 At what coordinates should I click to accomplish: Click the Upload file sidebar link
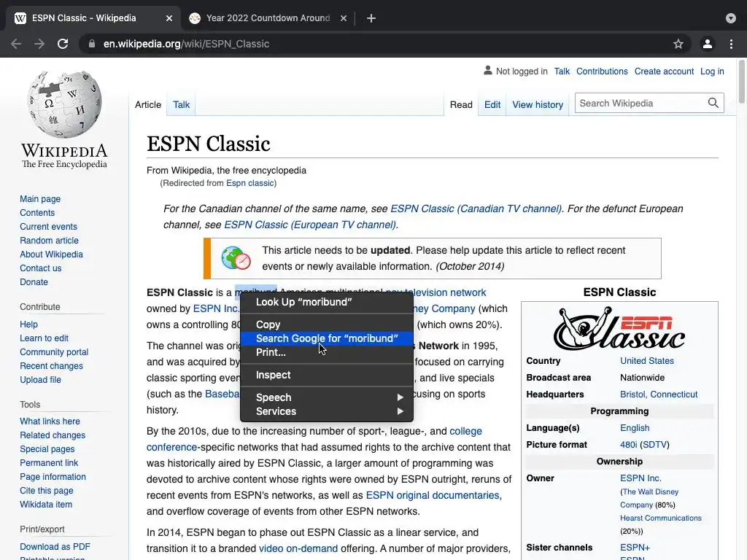41,379
